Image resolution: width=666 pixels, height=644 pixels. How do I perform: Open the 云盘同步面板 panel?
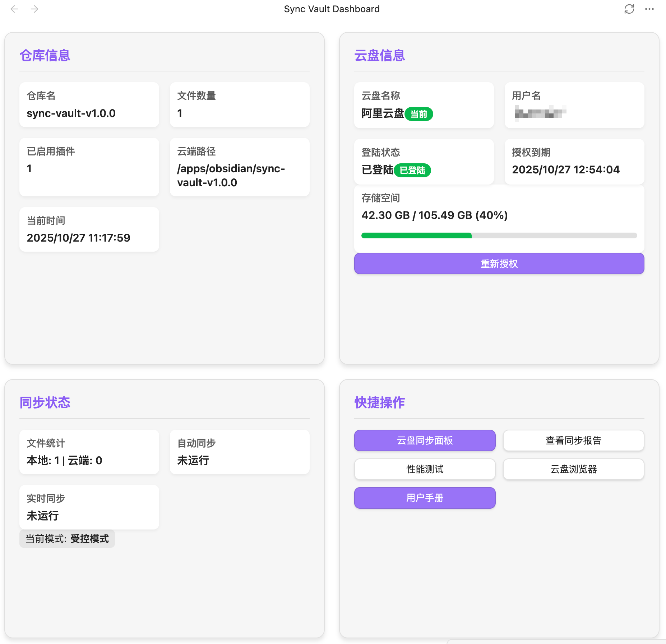(x=425, y=440)
